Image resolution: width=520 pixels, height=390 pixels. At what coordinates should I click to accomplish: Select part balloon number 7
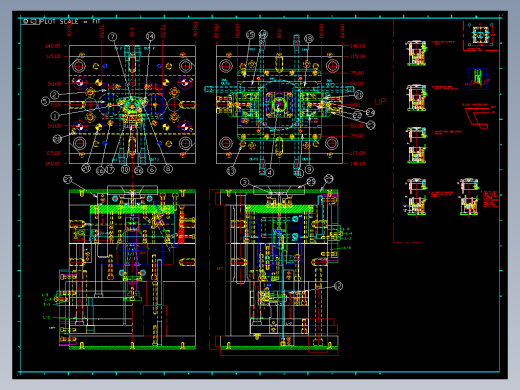pyautogui.click(x=113, y=37)
